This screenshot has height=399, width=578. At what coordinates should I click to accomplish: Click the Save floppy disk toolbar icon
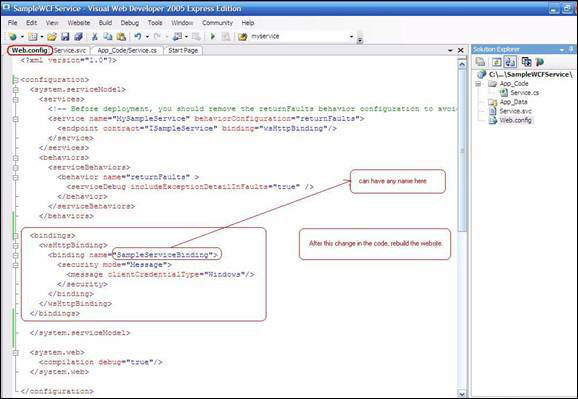[x=65, y=37]
